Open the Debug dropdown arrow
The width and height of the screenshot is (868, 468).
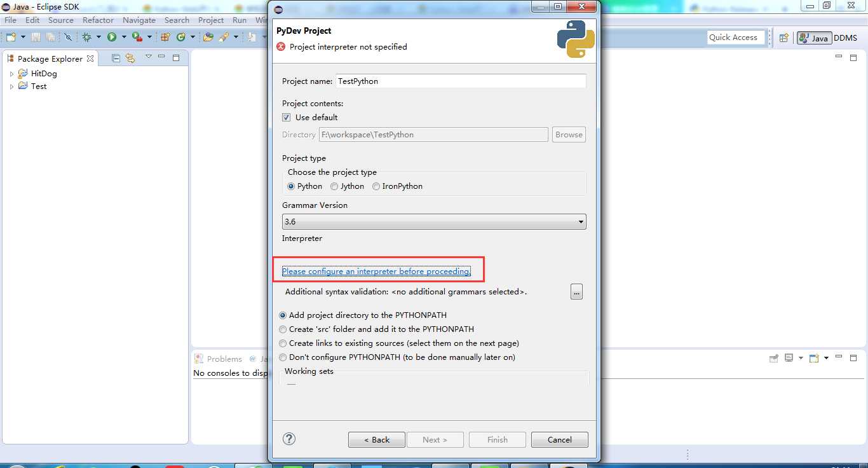pos(98,38)
